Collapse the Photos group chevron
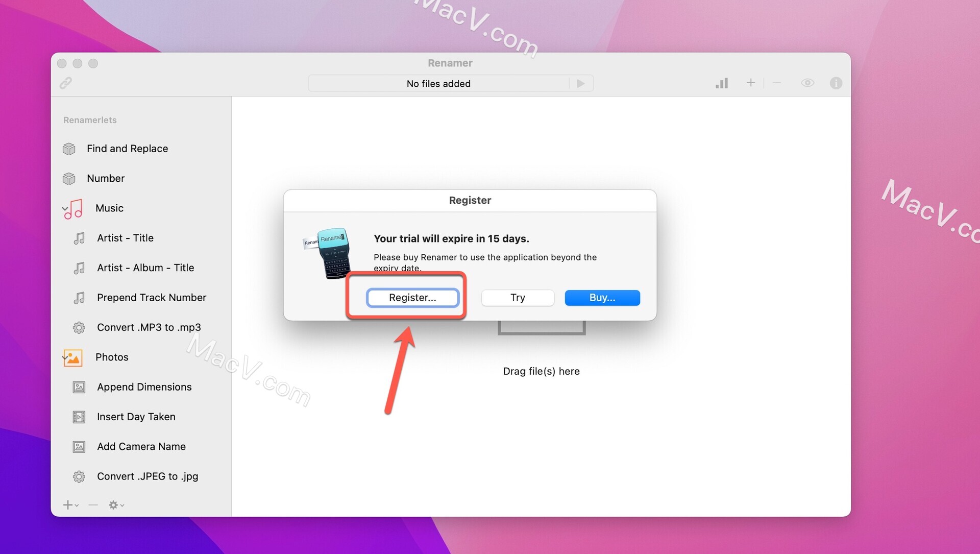Viewport: 980px width, 554px height. 64,357
